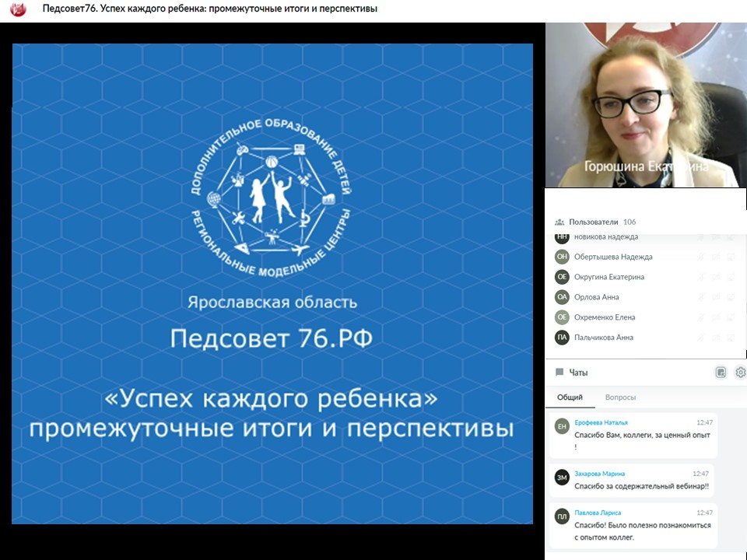Image resolution: width=747 pixels, height=560 pixels.
Task: Click avatar ОН of Обертышева Надежда
Action: pos(562,257)
